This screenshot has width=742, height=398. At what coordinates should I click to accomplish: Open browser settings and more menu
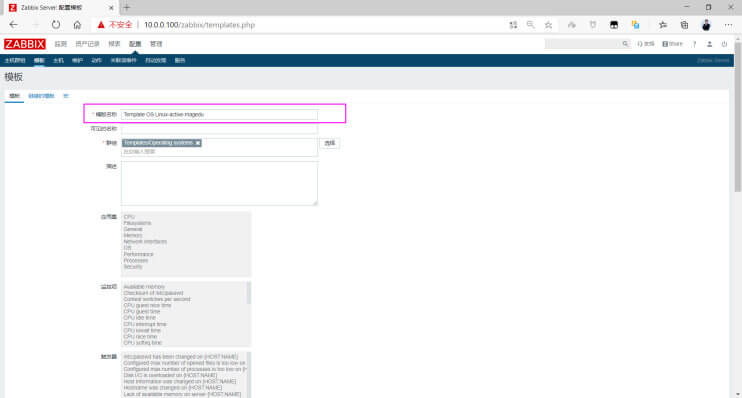[728, 25]
